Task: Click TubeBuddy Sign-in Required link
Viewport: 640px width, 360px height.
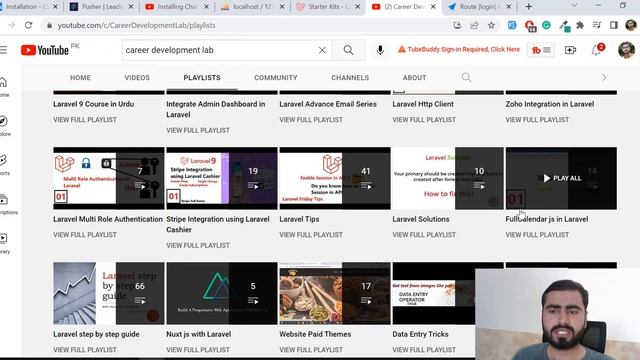Action: (x=459, y=49)
